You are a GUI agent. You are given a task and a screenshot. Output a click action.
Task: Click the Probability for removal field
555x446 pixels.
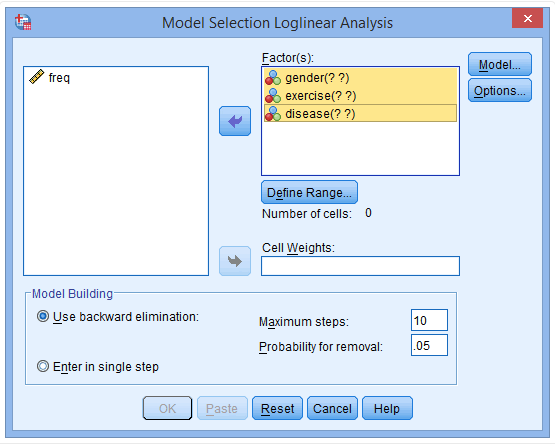(x=429, y=345)
